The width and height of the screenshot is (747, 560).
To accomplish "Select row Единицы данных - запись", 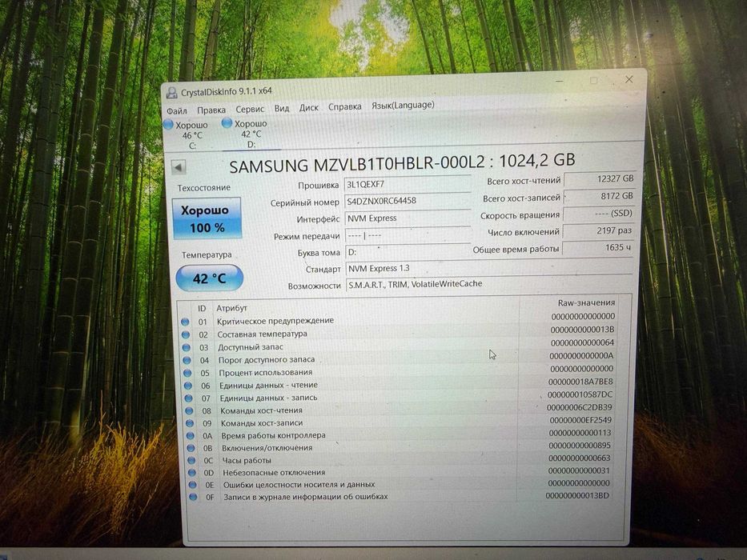I will coord(400,397).
